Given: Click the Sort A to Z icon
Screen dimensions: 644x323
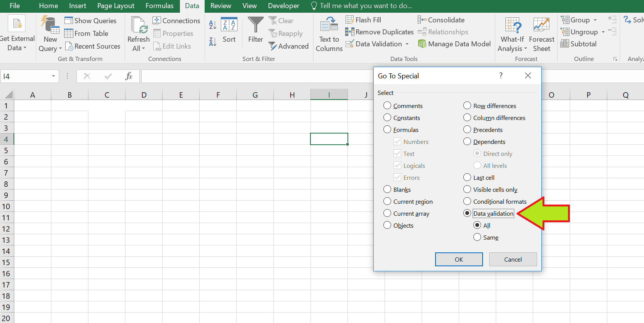Looking at the screenshot, I should (212, 25).
